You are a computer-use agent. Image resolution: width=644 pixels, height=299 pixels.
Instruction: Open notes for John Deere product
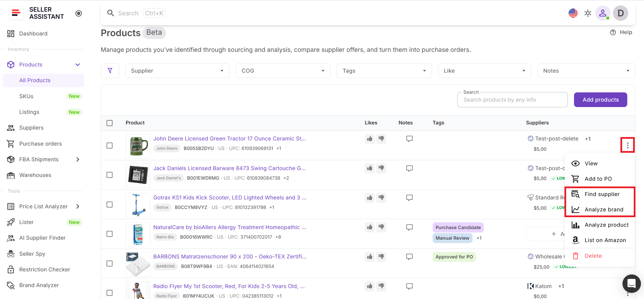[x=409, y=139]
